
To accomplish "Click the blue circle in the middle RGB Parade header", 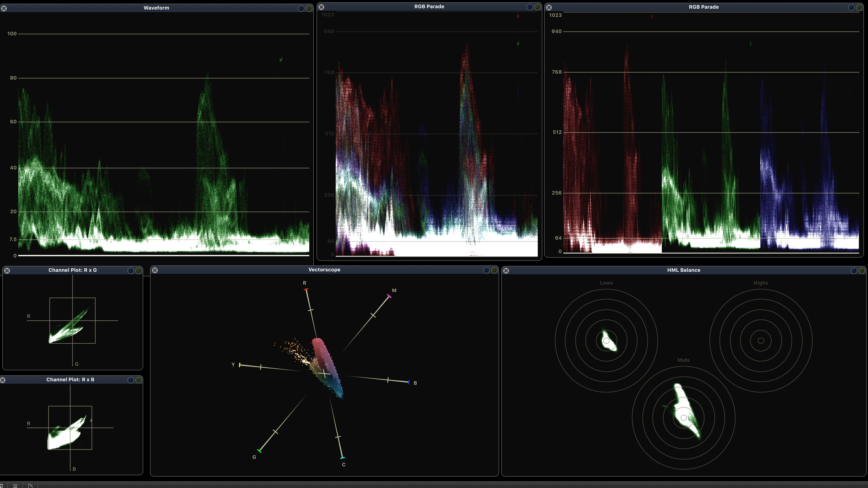I will [x=530, y=7].
